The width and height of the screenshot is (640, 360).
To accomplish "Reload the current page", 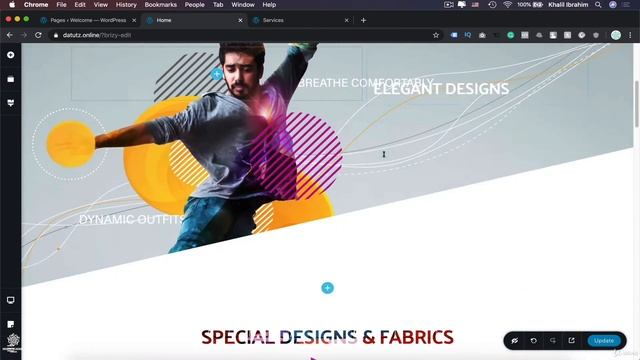I will click(x=38, y=35).
